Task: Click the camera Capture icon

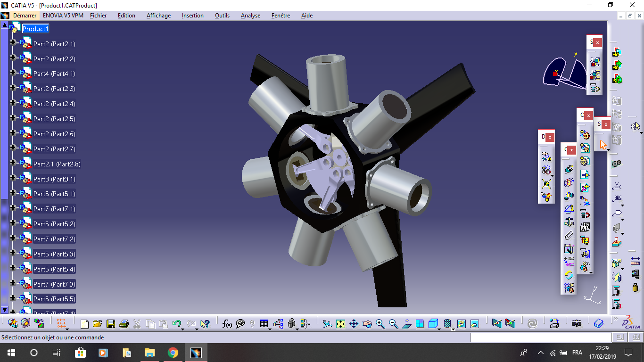Action: (576, 323)
